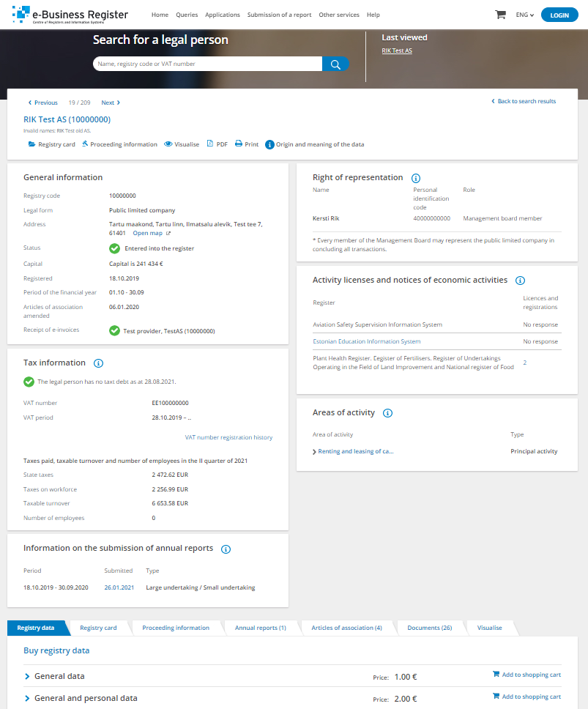Click green check icon beside Test provider

tap(115, 330)
